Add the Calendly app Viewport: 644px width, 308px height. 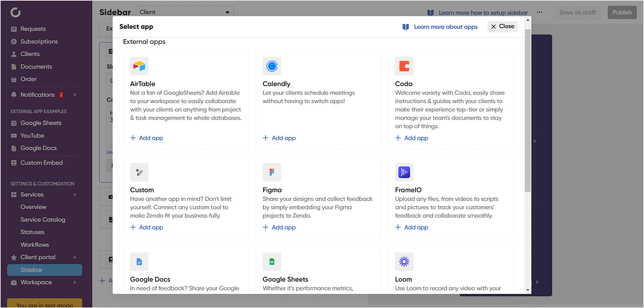point(279,138)
